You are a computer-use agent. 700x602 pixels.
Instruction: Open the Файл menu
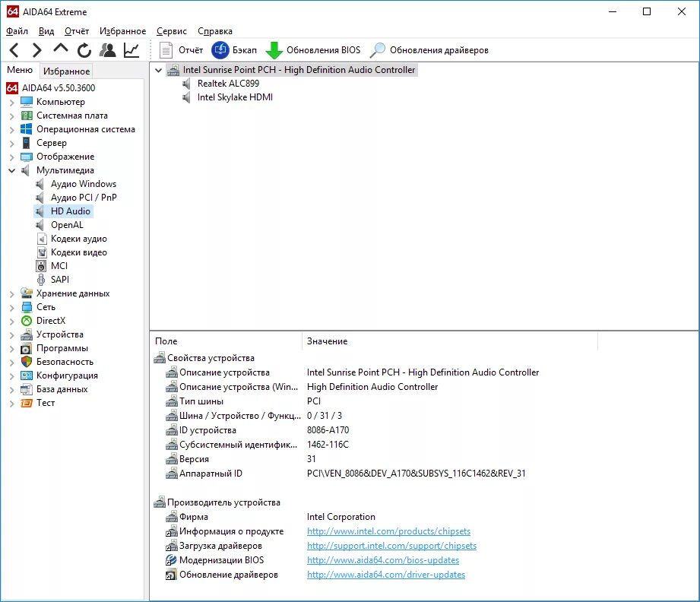coord(17,31)
